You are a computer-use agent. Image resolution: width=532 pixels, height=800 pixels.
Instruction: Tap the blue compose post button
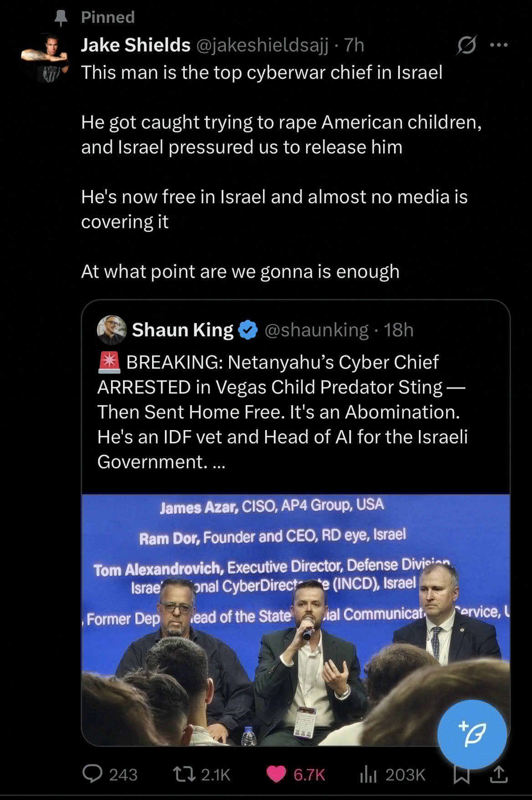point(472,734)
